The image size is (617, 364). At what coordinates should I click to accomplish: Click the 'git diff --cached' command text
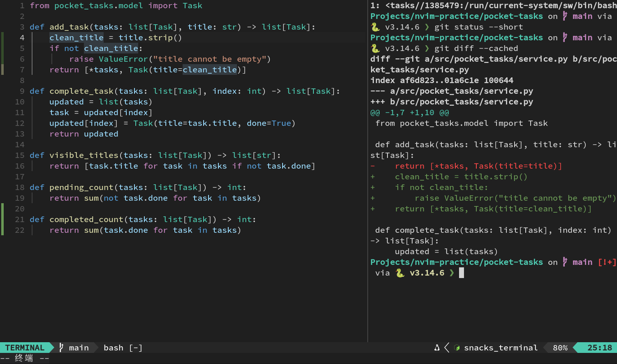476,49
